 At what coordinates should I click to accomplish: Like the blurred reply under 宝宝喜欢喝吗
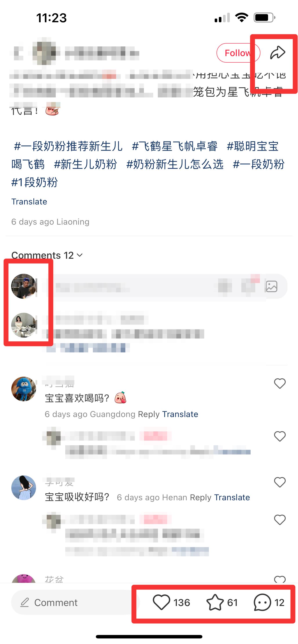[280, 437]
